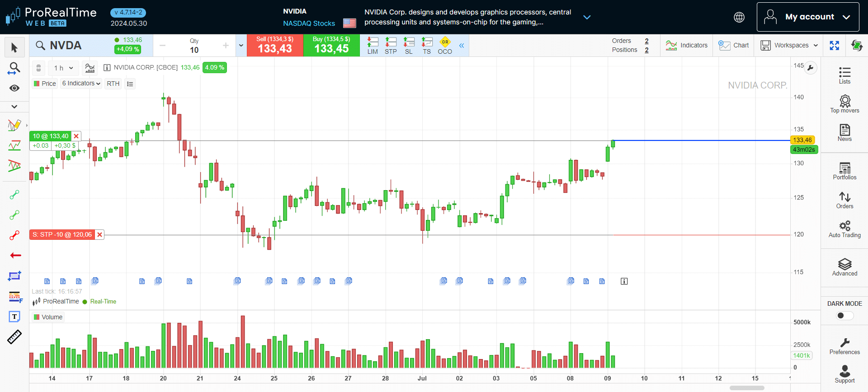Toggle RTH trading hours
Image resolution: width=868 pixels, height=392 pixels.
point(113,84)
